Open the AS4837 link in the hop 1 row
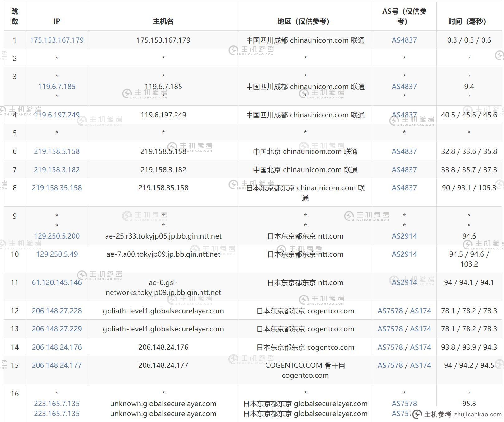Image resolution: width=504 pixels, height=422 pixels. tap(404, 40)
